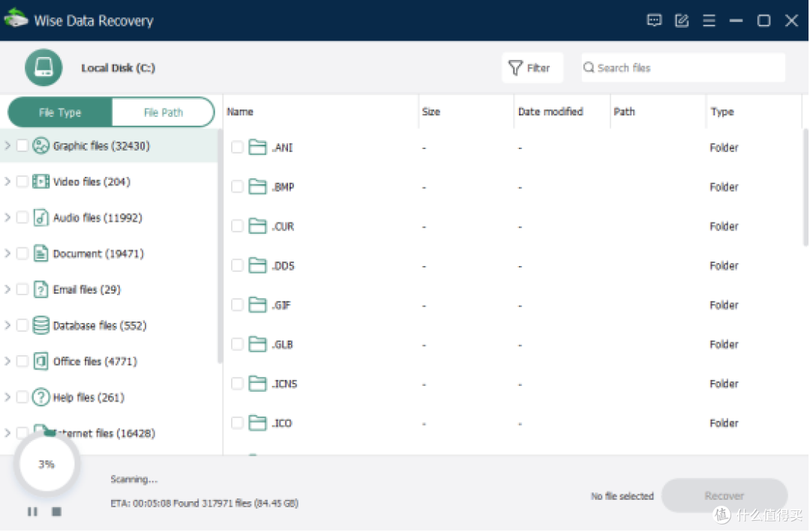Open the feedback chat icon in title bar
Image resolution: width=810 pixels, height=532 pixels.
point(654,21)
